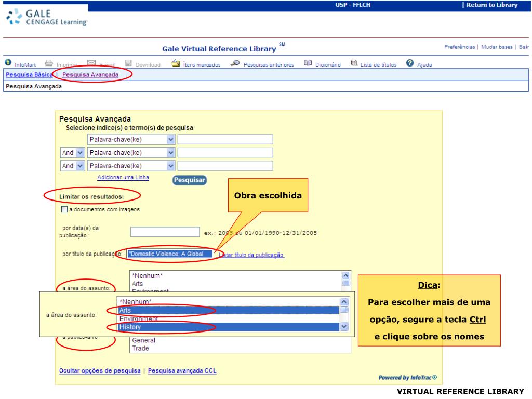Image resolution: width=532 pixels, height=399 pixels.
Task: Click the InfoMark info icon
Action: [x=8, y=63]
